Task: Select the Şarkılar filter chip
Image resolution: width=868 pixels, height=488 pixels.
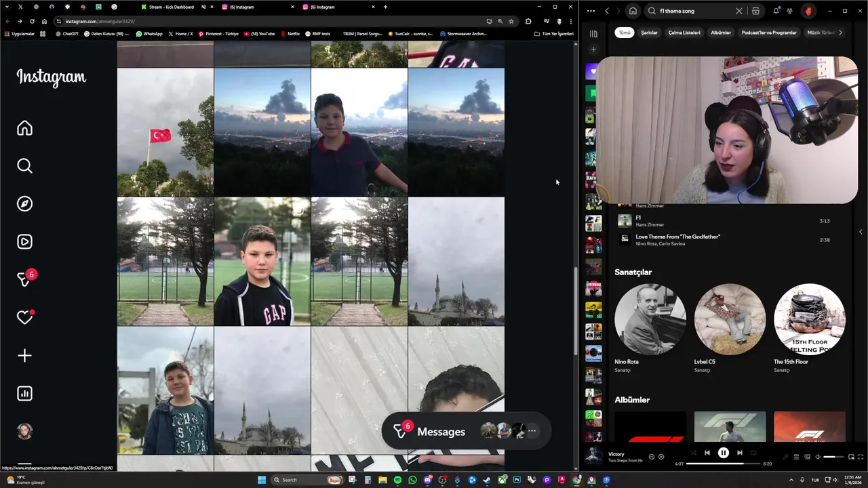Action: point(650,33)
